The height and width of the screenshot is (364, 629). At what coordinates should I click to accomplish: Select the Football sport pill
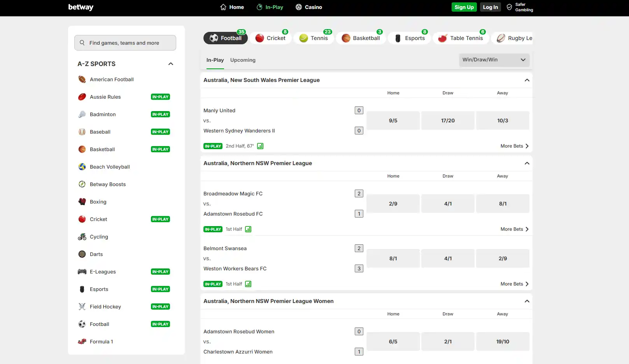click(x=226, y=38)
